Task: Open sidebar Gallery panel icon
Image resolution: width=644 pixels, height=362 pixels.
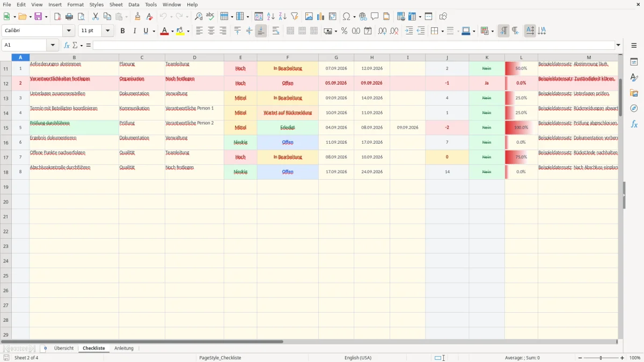Action: 634,93
